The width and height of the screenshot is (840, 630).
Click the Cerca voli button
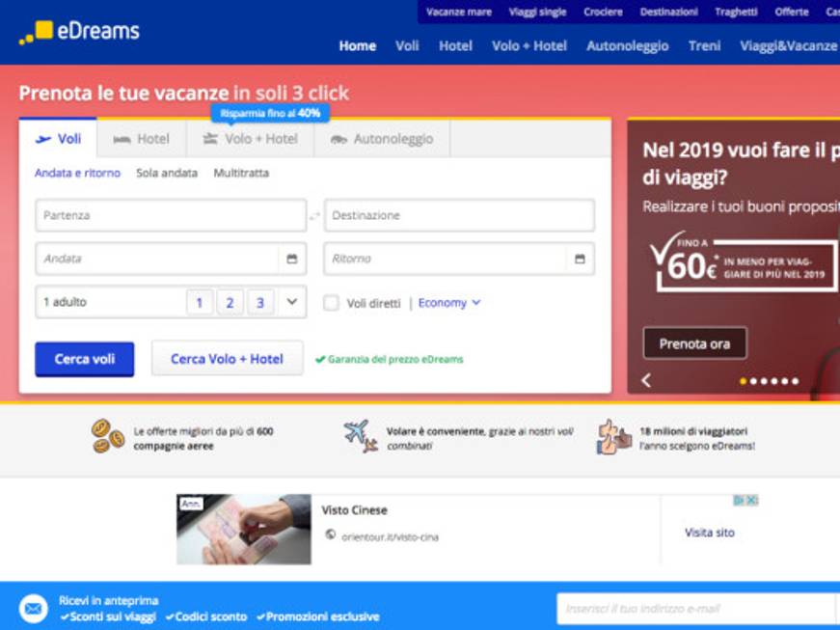point(85,359)
